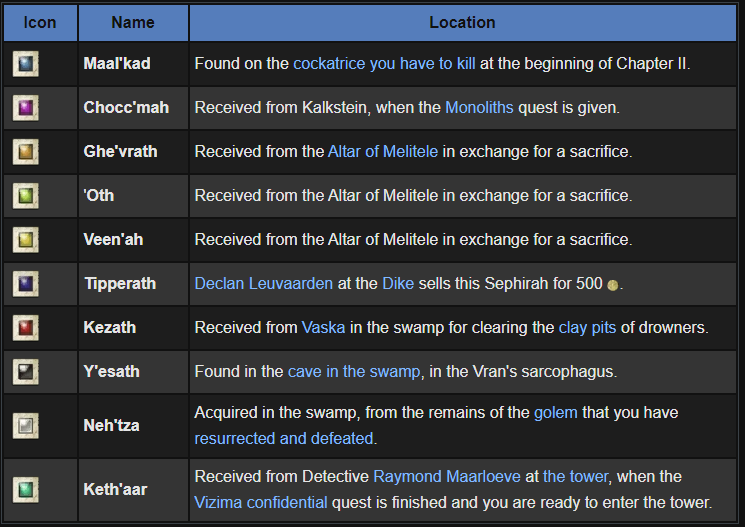745x527 pixels.
Task: Follow the Monoliths quest link
Action: [479, 108]
